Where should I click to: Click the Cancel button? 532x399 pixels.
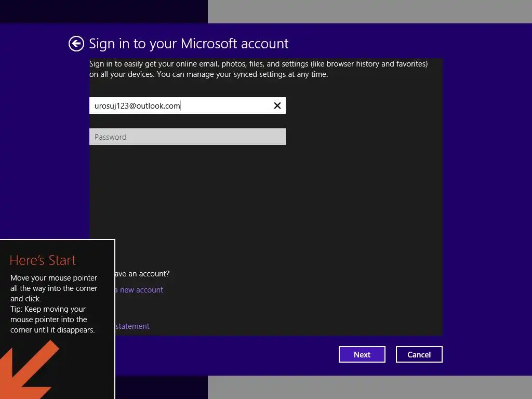[419, 354]
